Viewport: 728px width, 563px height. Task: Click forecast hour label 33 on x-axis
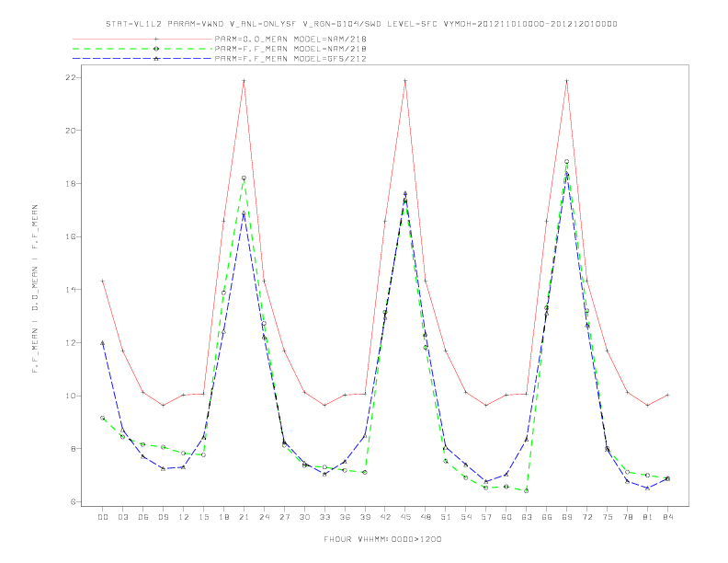(x=324, y=517)
